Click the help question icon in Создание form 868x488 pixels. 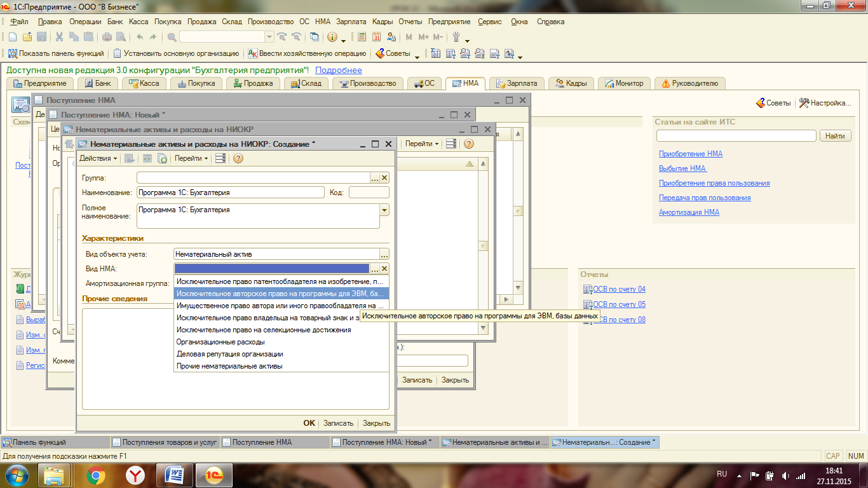click(238, 158)
